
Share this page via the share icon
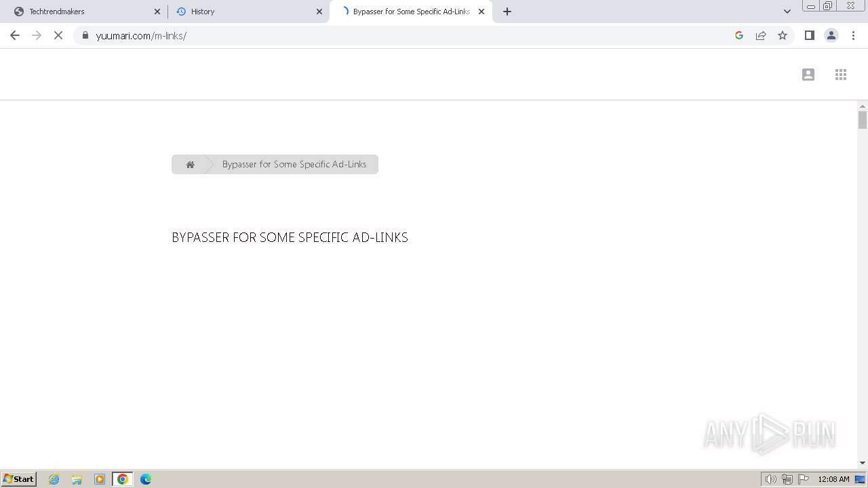(761, 35)
